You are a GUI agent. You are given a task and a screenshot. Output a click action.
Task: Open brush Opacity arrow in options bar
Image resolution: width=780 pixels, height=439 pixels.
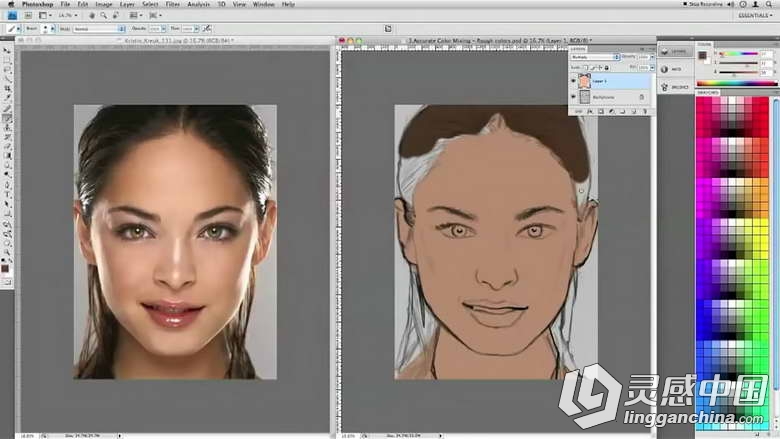pyautogui.click(x=164, y=29)
